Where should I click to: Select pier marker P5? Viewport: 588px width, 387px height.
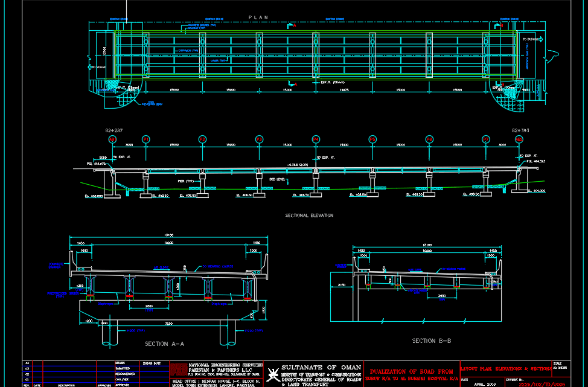(372, 139)
